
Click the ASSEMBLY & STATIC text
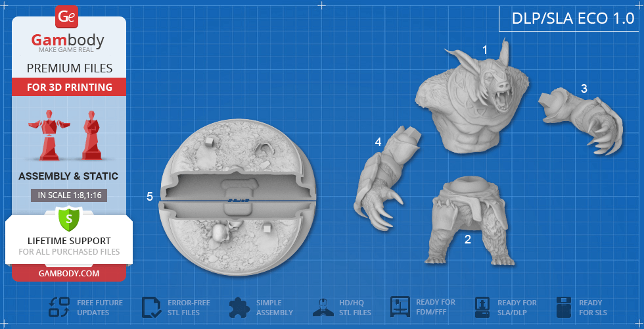pyautogui.click(x=68, y=176)
